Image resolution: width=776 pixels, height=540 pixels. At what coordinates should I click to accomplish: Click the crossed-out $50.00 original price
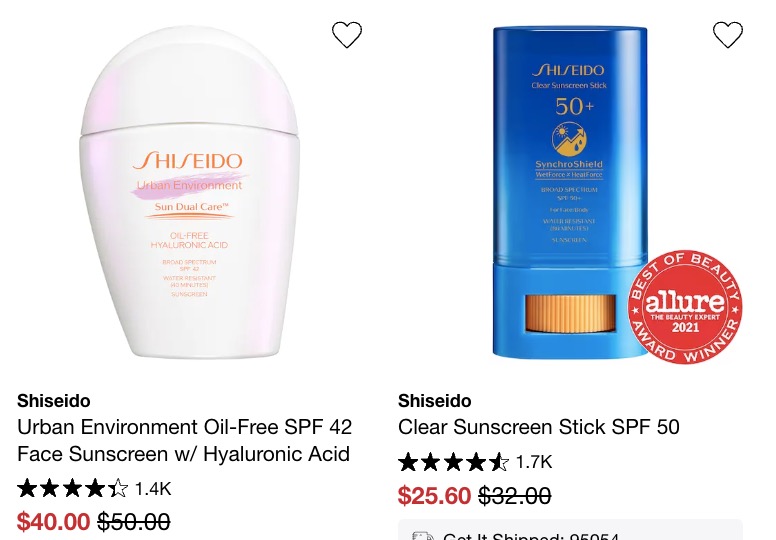[x=134, y=522]
